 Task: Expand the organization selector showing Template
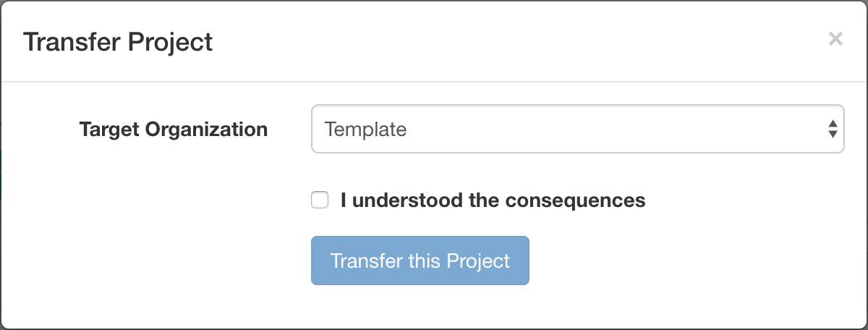[x=577, y=130]
